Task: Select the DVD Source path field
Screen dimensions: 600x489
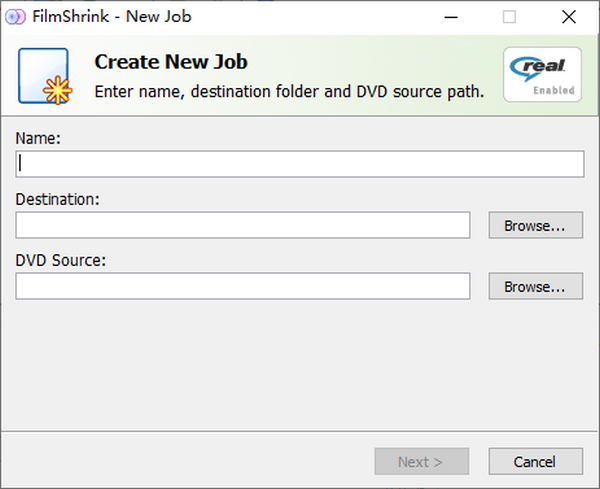Action: click(243, 286)
